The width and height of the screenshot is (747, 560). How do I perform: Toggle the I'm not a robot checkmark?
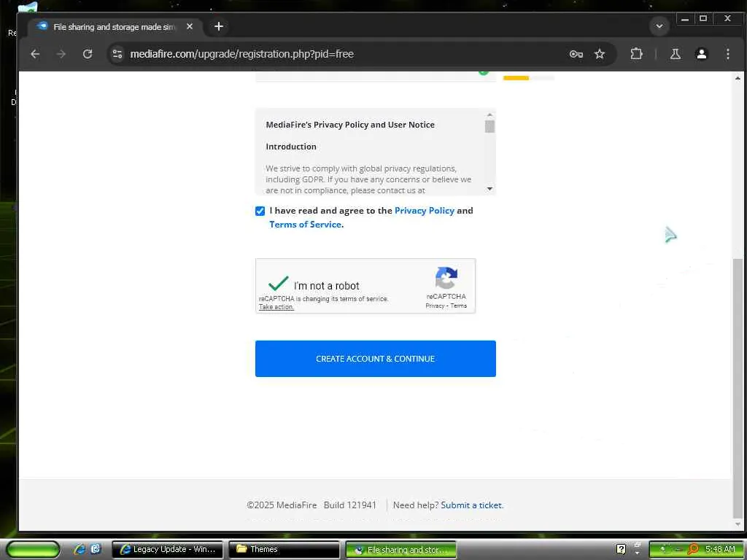pyautogui.click(x=278, y=284)
